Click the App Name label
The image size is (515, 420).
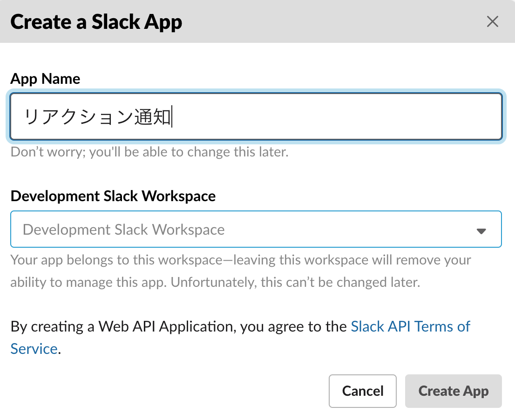pyautogui.click(x=45, y=79)
